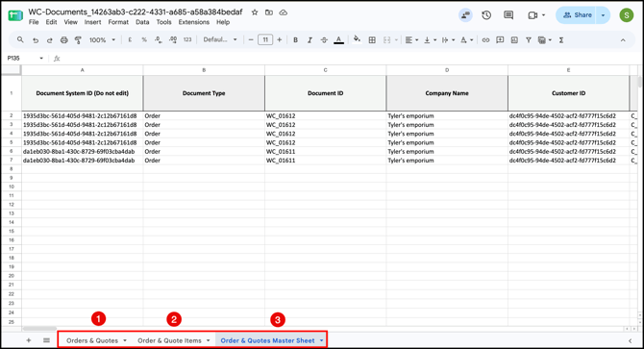Screen dimensions: 644x349
Task: Click the font size field showing 11
Action: [265, 39]
